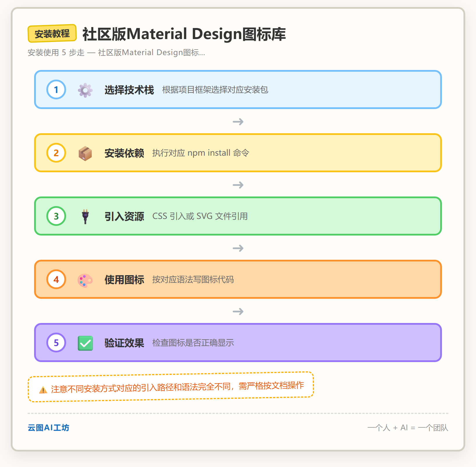Click the package box icon in step 2
The width and height of the screenshot is (476, 467).
point(85,153)
